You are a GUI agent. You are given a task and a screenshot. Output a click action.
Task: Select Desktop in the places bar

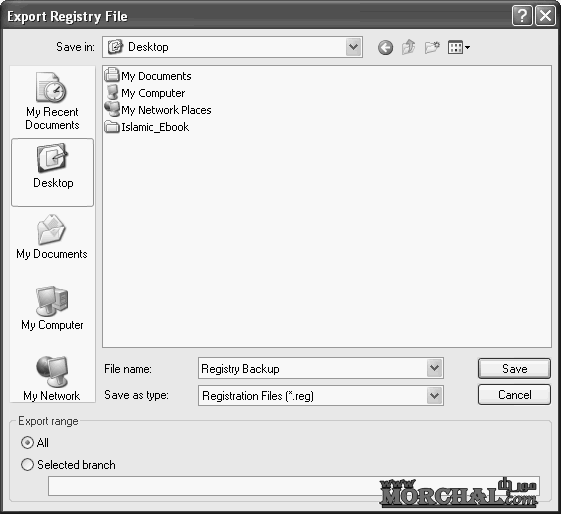pos(53,172)
